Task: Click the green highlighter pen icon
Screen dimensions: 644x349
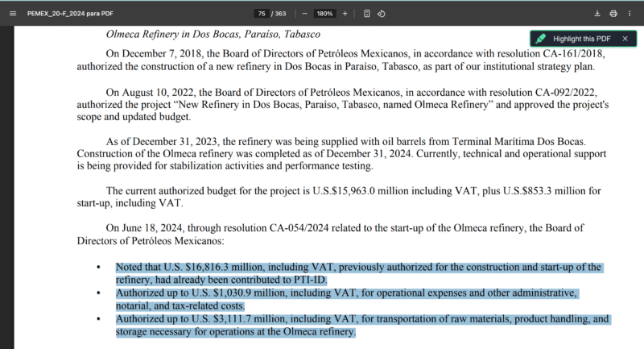Action: (x=541, y=39)
